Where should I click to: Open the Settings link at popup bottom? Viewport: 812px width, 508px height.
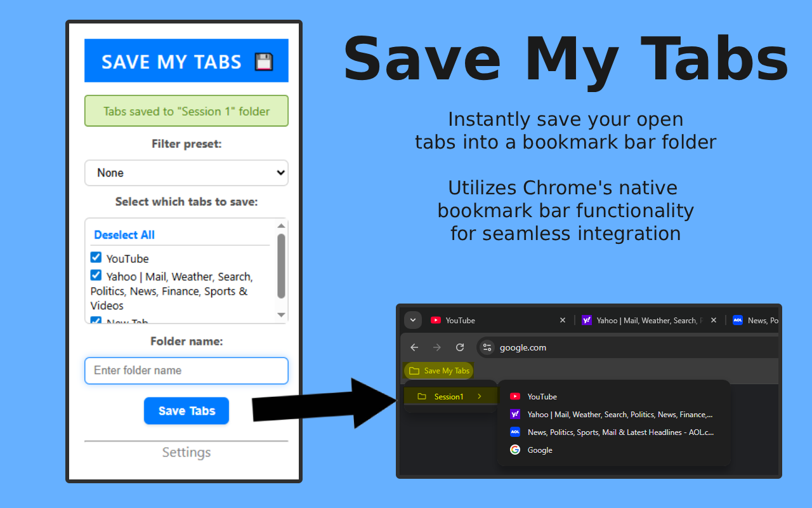187,452
